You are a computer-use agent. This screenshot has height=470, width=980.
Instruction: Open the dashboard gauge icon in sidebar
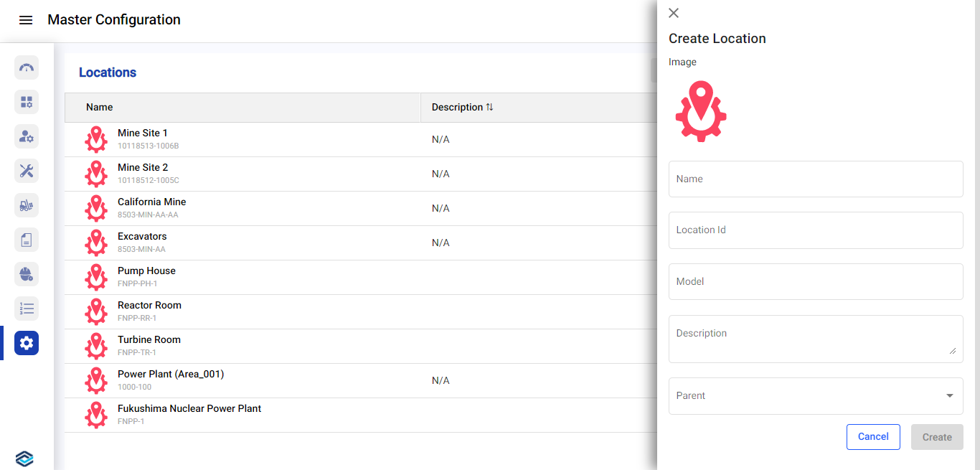[x=27, y=67]
